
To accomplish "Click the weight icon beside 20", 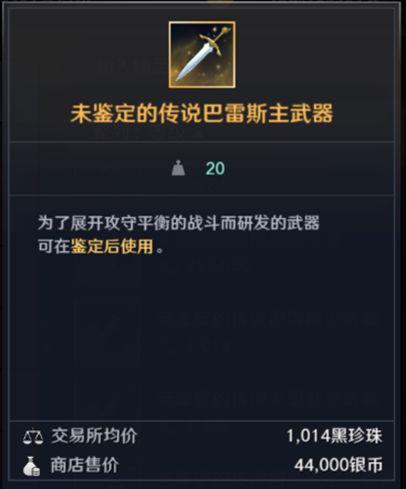I will [178, 168].
